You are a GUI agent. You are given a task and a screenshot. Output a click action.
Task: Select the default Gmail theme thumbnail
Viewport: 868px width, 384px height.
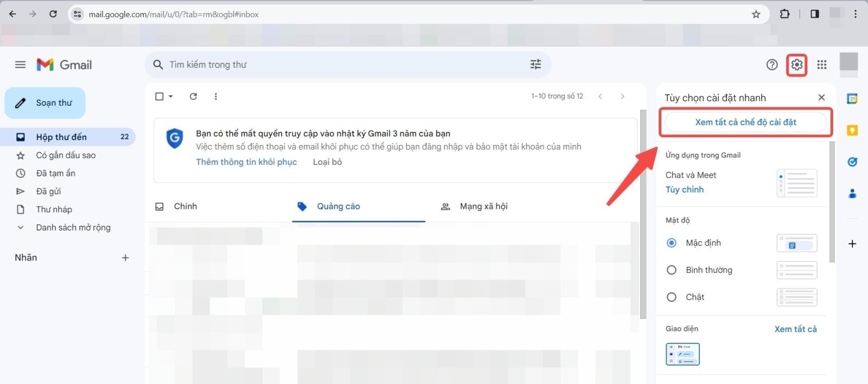pos(682,354)
